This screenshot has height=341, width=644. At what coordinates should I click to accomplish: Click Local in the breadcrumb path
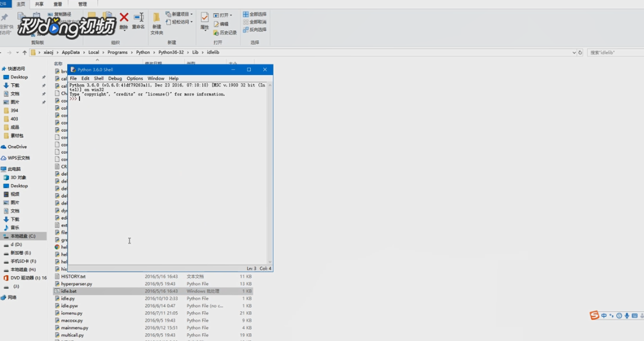pyautogui.click(x=94, y=53)
